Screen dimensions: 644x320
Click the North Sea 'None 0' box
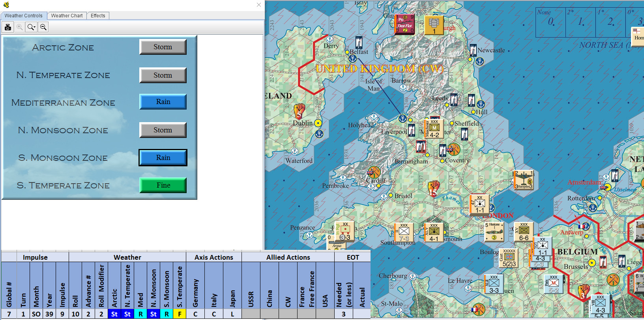pos(550,22)
